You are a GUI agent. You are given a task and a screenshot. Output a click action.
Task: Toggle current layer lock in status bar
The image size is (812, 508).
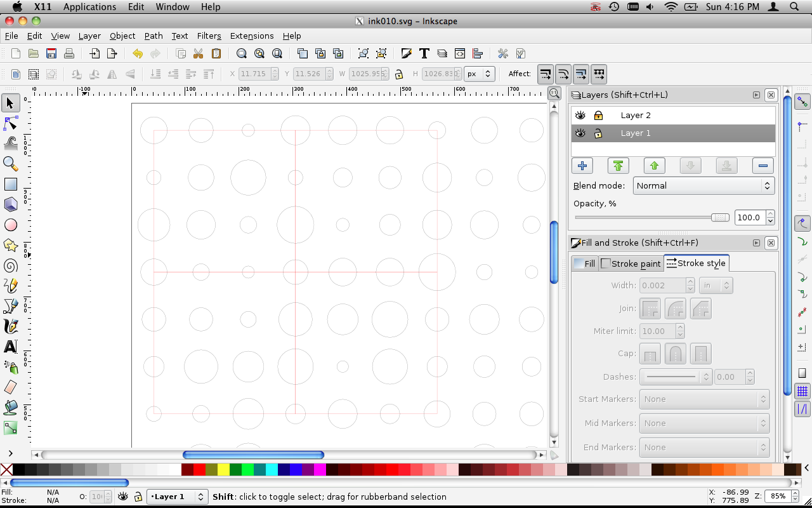[138, 497]
